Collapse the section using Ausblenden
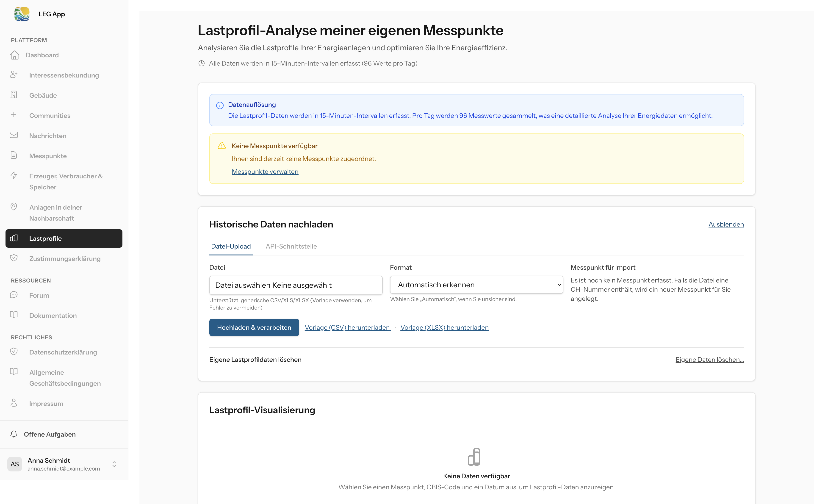The width and height of the screenshot is (825, 504). (x=726, y=224)
